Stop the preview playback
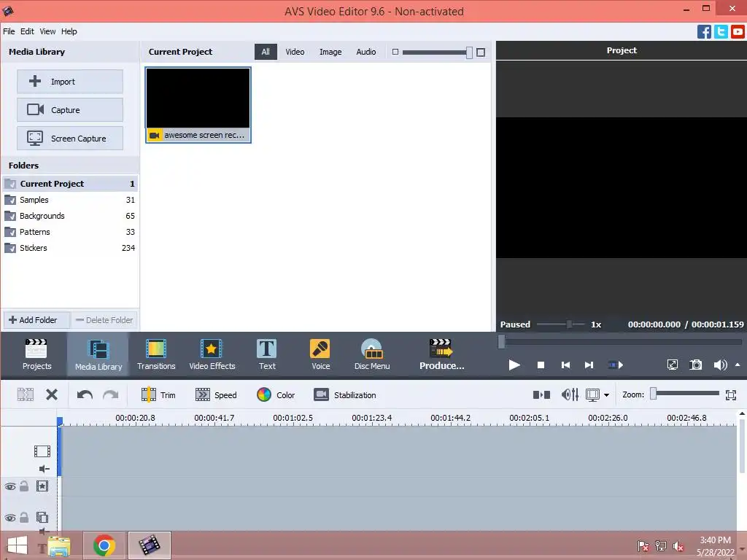This screenshot has height=560, width=747. point(541,365)
